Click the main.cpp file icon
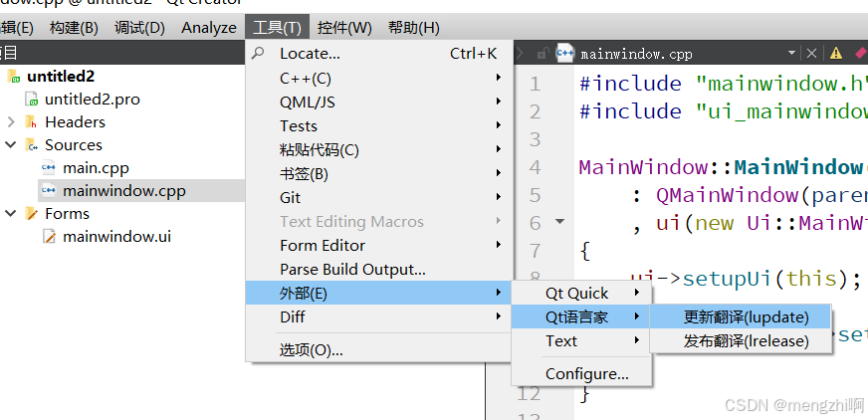This screenshot has height=420, width=868. 49,167
